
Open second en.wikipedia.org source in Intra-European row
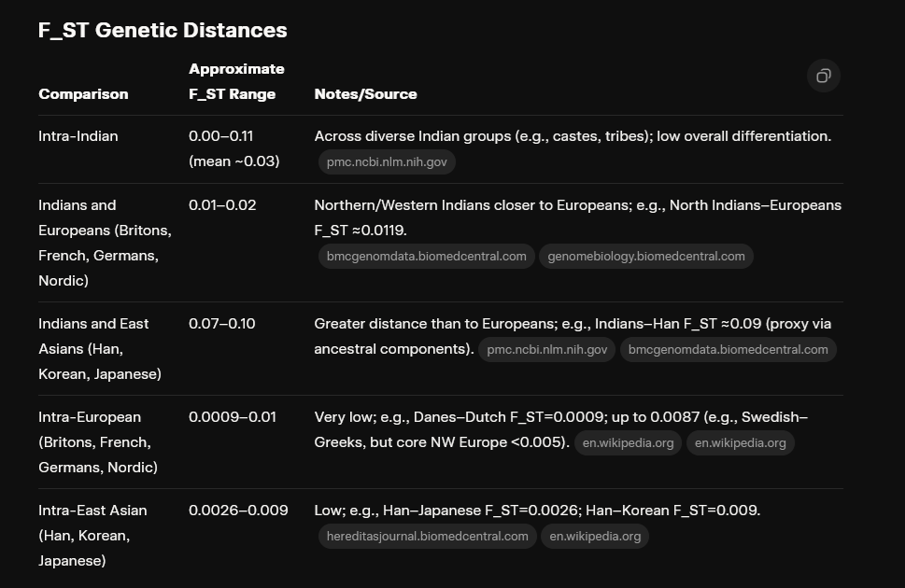(x=740, y=443)
